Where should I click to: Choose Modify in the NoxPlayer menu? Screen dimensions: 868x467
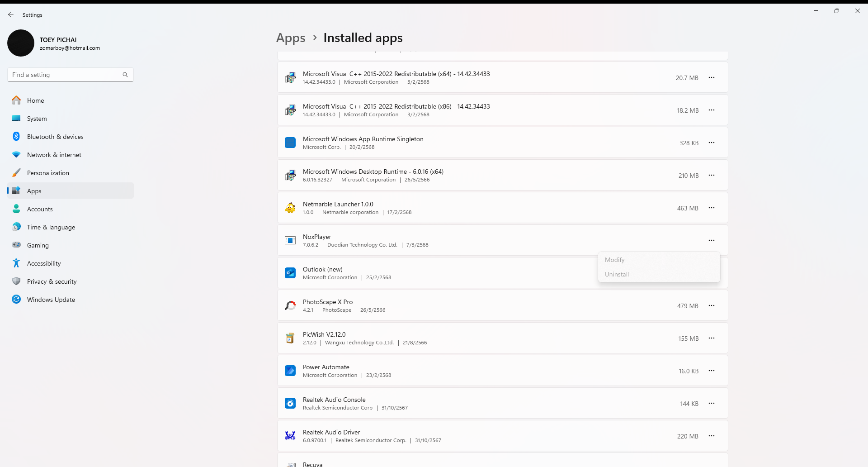[659, 260]
